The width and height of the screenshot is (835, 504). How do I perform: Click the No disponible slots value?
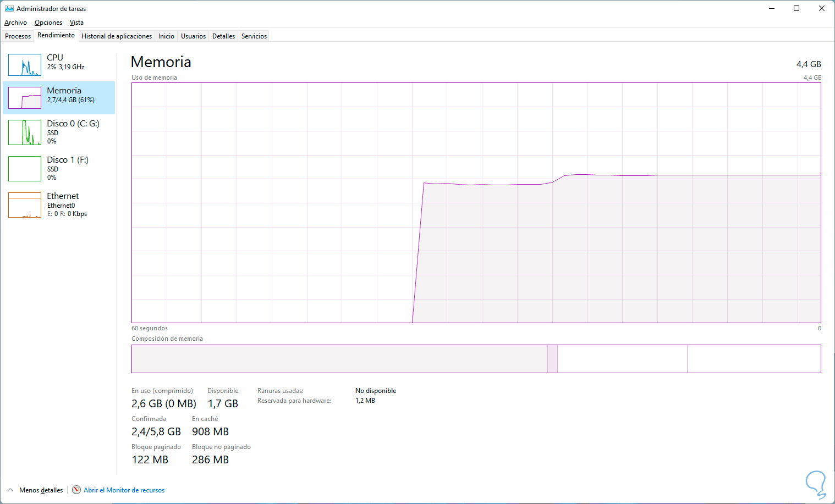tap(376, 391)
